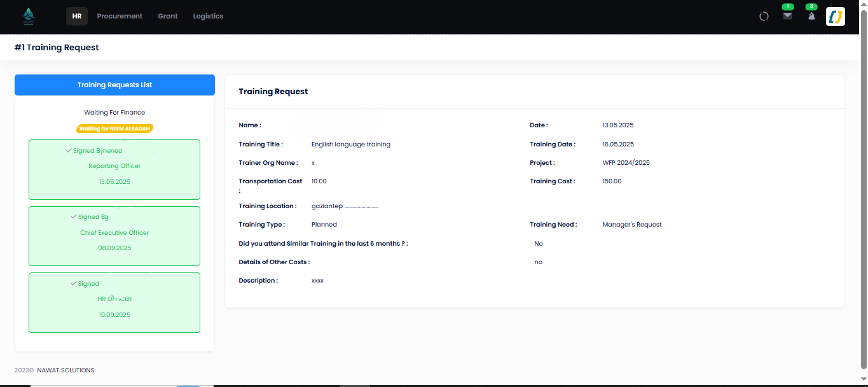Click the '2023©' footer text

point(24,370)
